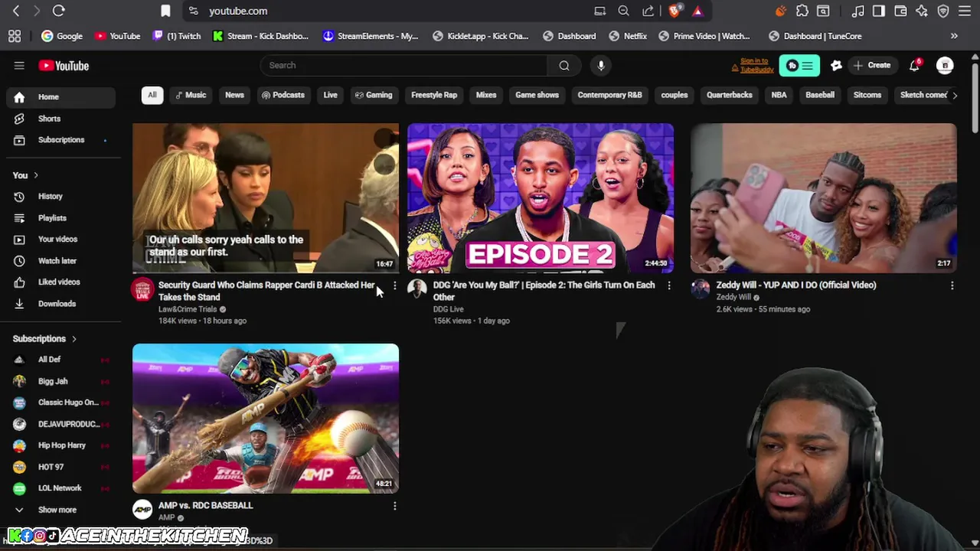
Task: Click the YouTube logo
Action: 64,66
